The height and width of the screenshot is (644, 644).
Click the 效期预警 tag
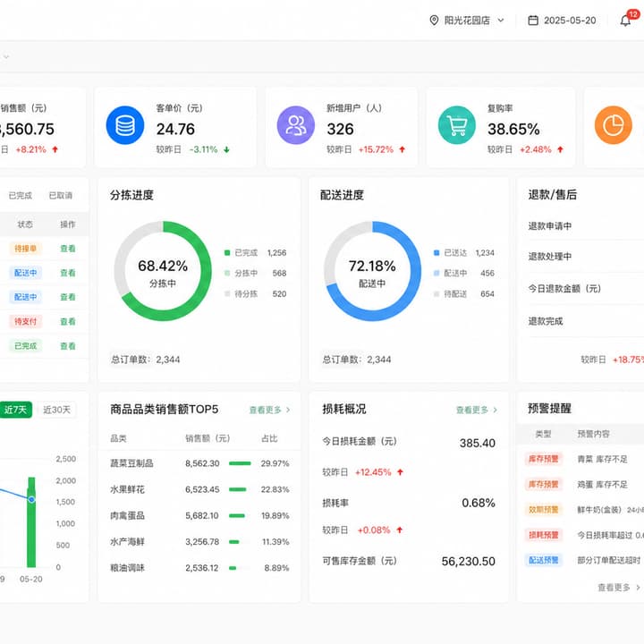544,510
